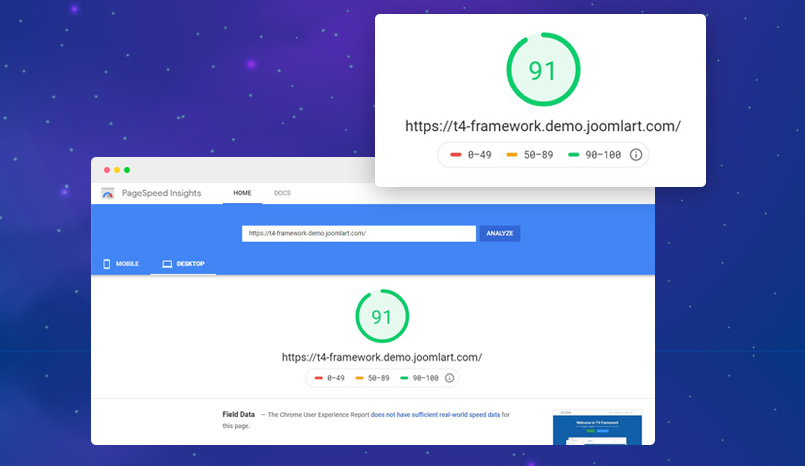Click the 'Field Data' label
The width and height of the screenshot is (805, 466).
[238, 414]
